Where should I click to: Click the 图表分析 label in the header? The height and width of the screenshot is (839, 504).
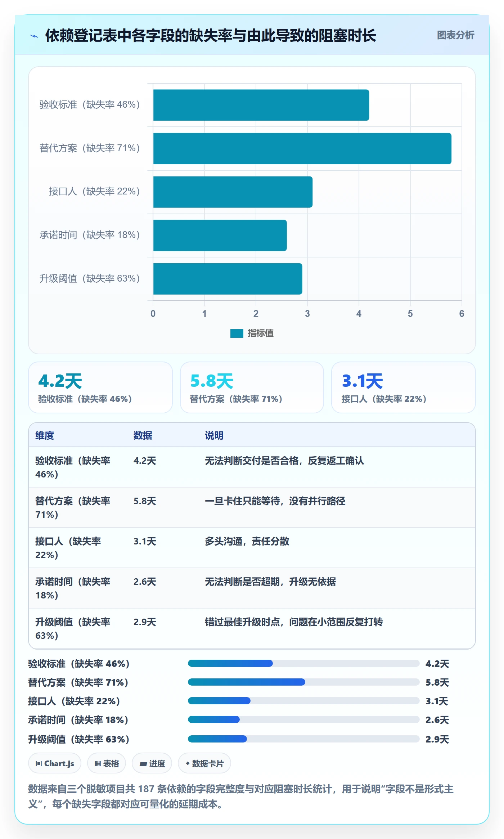[x=455, y=35]
